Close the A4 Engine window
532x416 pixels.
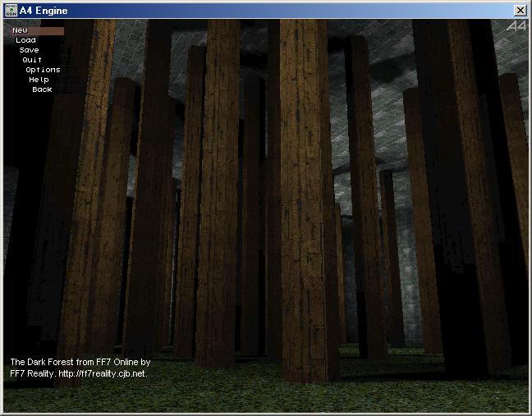(520, 11)
